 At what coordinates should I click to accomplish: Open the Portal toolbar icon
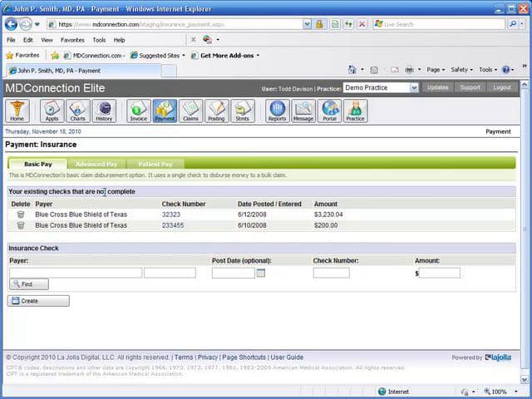tap(330, 111)
